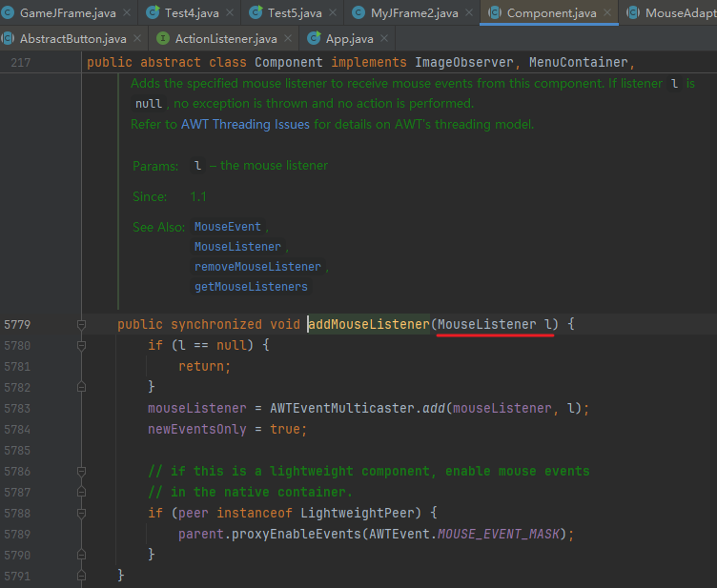Collapse addMouseListener method at line 5779
The width and height of the screenshot is (717, 588).
coord(81,324)
